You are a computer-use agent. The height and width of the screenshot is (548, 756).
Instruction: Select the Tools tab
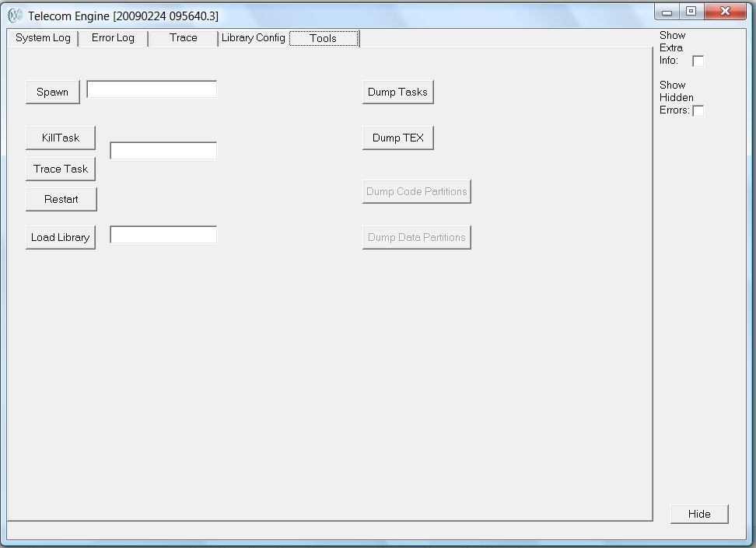pyautogui.click(x=324, y=38)
